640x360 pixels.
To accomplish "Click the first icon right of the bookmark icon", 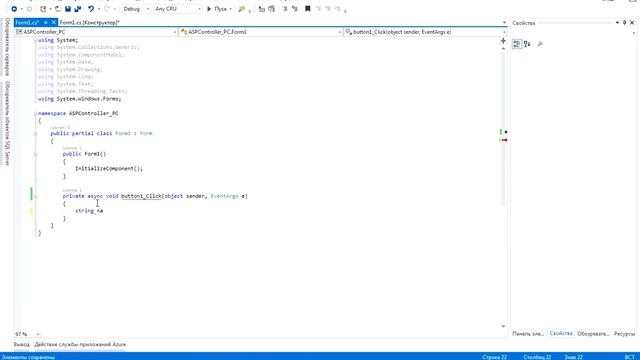I will coord(318,9).
